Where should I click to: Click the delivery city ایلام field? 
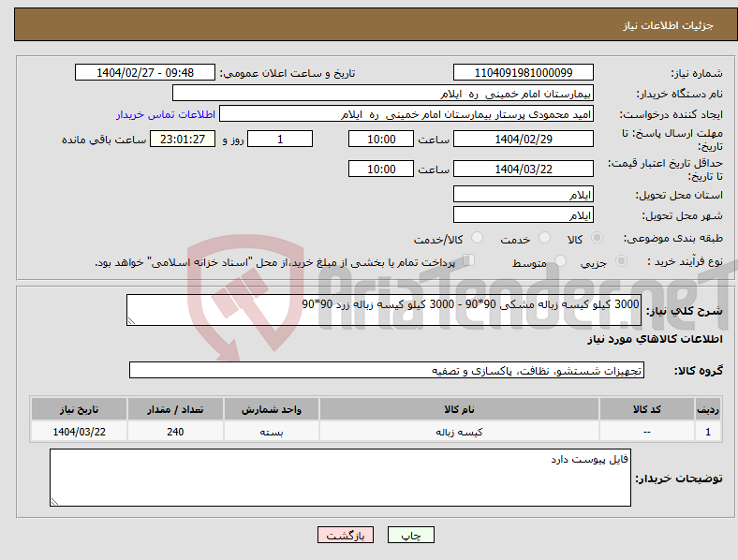[524, 214]
